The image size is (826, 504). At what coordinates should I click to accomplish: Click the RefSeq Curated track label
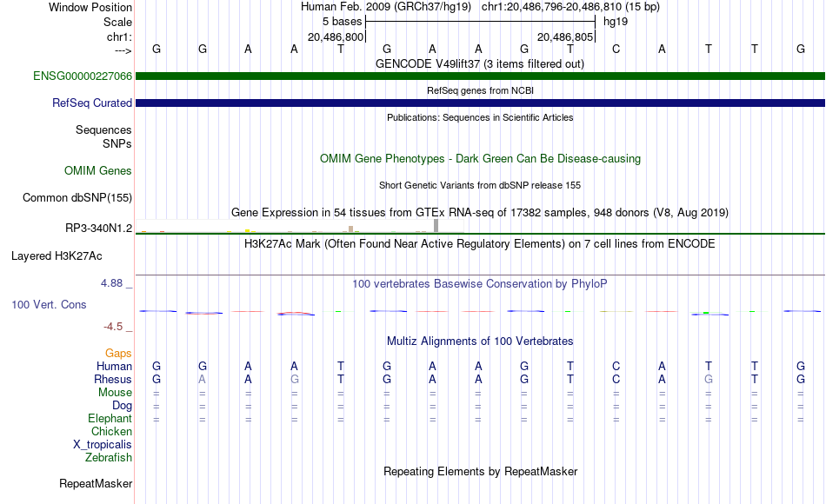pos(91,103)
